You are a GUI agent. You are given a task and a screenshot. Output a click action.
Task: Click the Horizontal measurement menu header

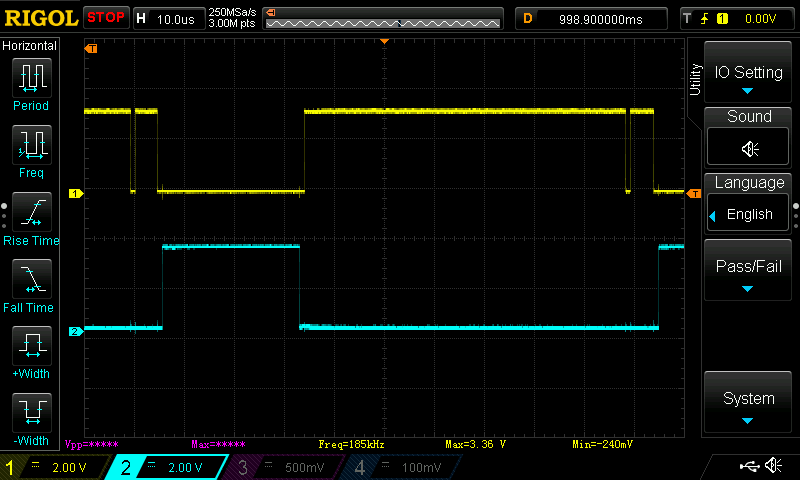[x=29, y=45]
